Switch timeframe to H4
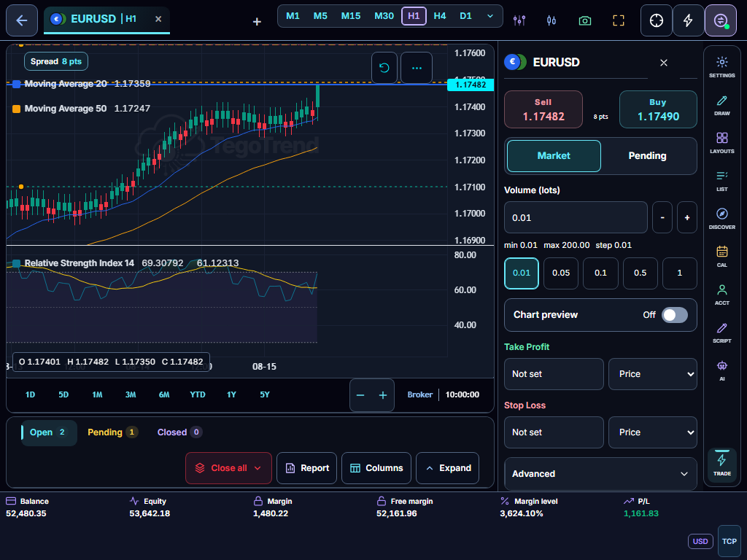Screen dimensions: 747x560 tap(440, 16)
